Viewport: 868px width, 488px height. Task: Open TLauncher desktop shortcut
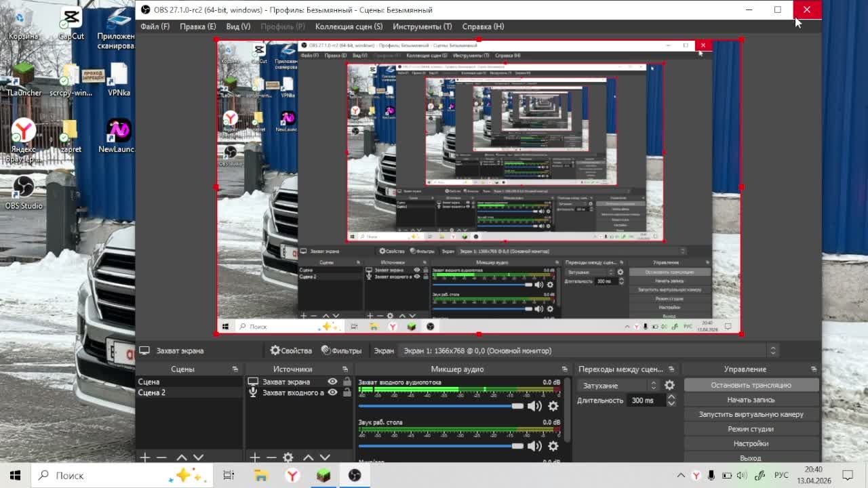(x=24, y=80)
